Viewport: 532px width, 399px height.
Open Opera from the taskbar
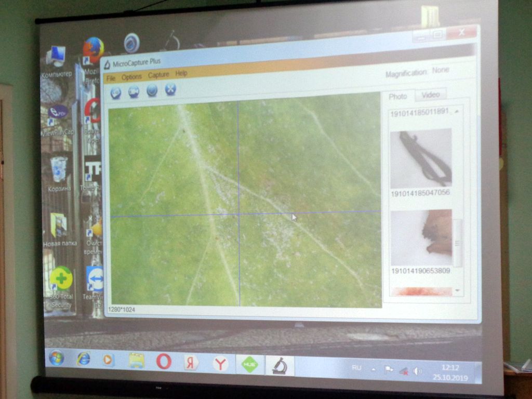[164, 362]
